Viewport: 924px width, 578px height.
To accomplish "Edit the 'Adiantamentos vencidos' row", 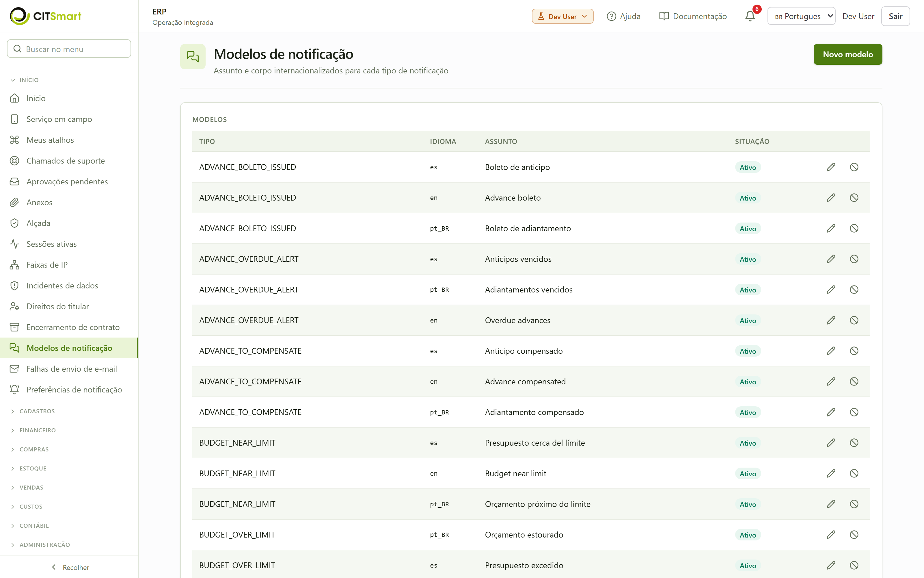I will [831, 289].
